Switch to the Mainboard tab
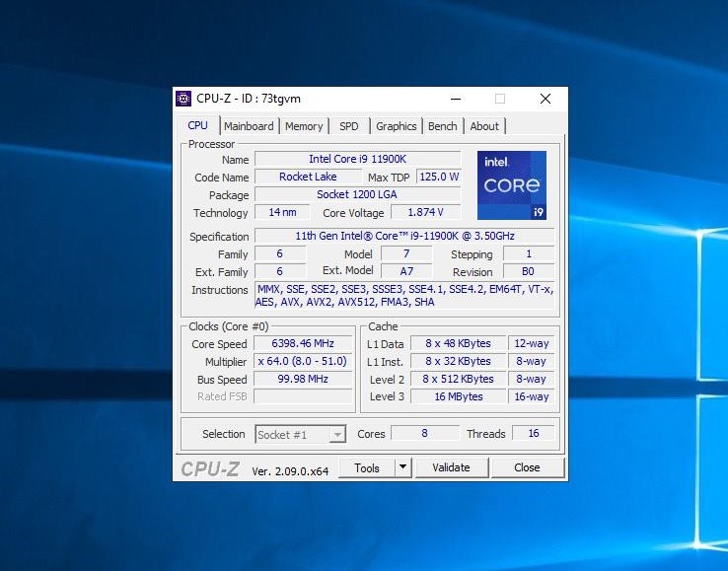The width and height of the screenshot is (728, 571). (249, 126)
